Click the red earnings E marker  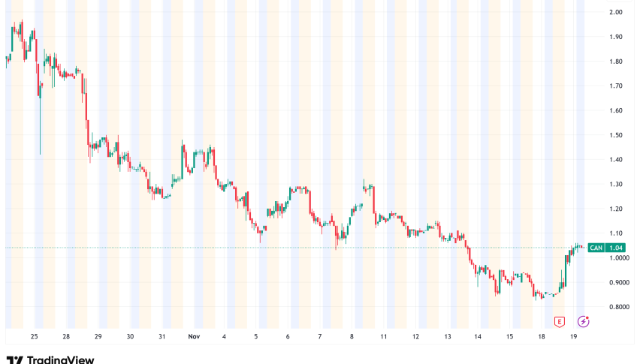coord(559,321)
